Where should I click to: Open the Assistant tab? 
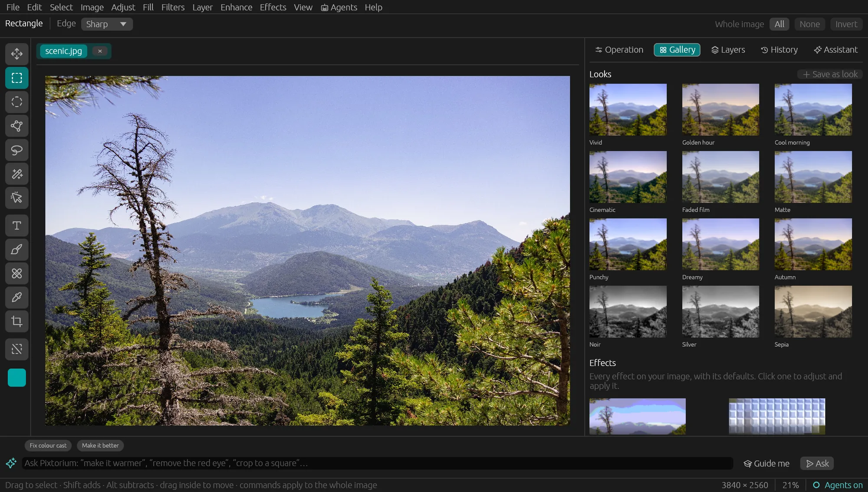click(x=836, y=50)
